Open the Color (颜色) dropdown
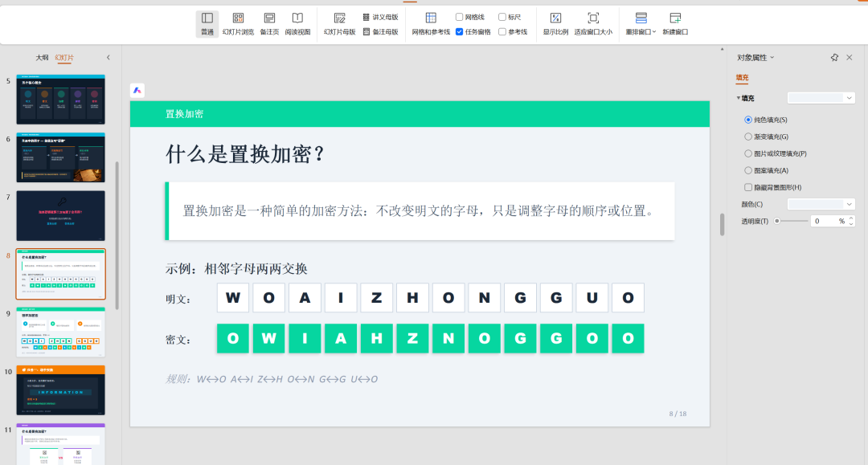Viewport: 868px width, 465px height. [x=821, y=204]
